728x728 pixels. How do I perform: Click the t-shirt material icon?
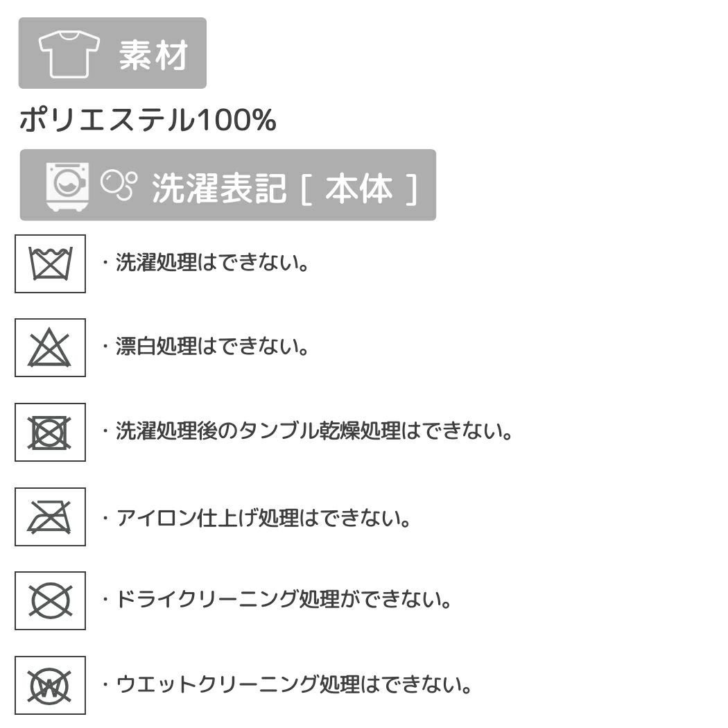69,53
